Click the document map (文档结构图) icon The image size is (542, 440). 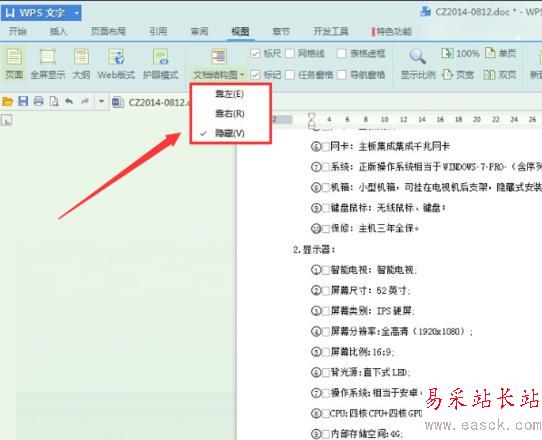point(219,56)
